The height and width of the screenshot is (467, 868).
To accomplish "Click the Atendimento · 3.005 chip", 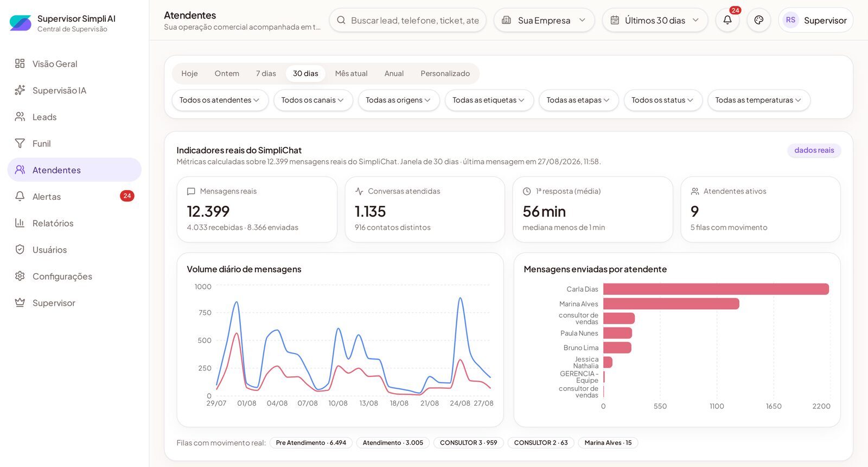I will pyautogui.click(x=393, y=443).
